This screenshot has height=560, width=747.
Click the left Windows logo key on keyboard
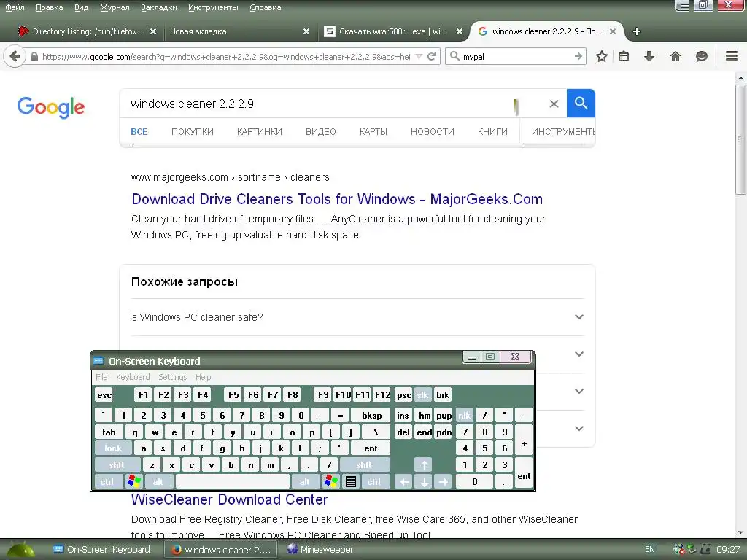click(134, 481)
